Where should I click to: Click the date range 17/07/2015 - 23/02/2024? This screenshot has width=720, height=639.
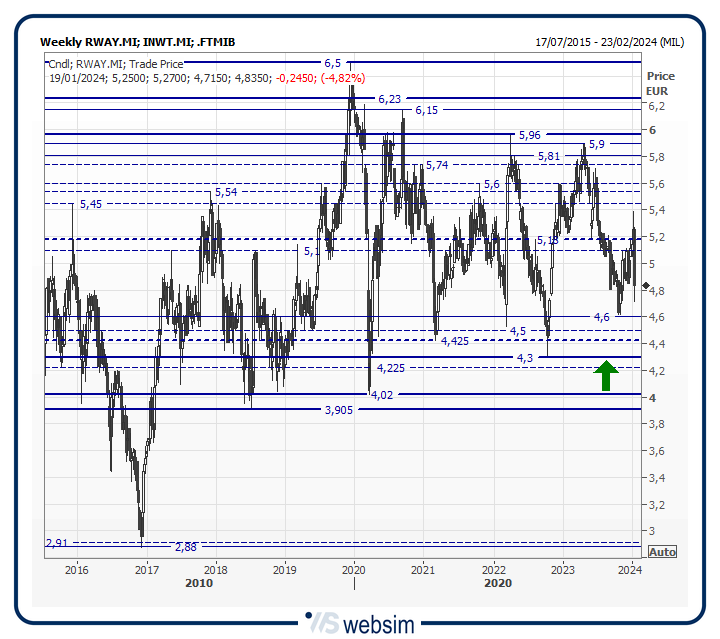coord(610,42)
